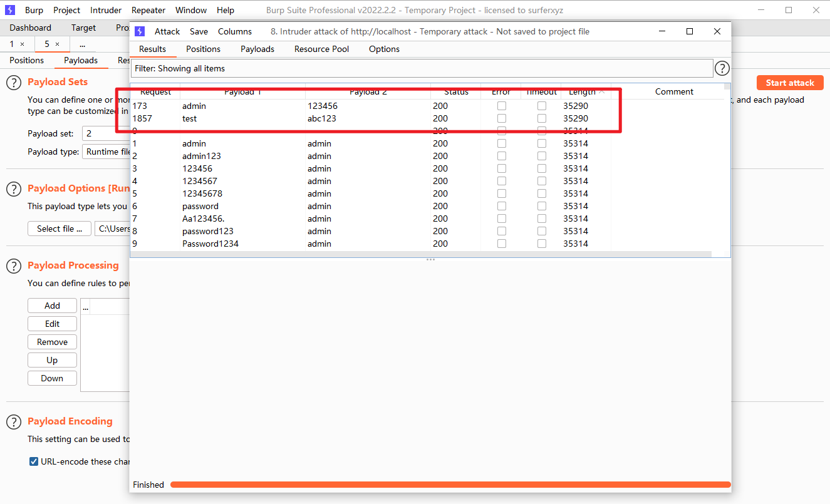830x504 pixels.
Task: Tick the Timeout checkbox for request 1857
Action: point(541,118)
